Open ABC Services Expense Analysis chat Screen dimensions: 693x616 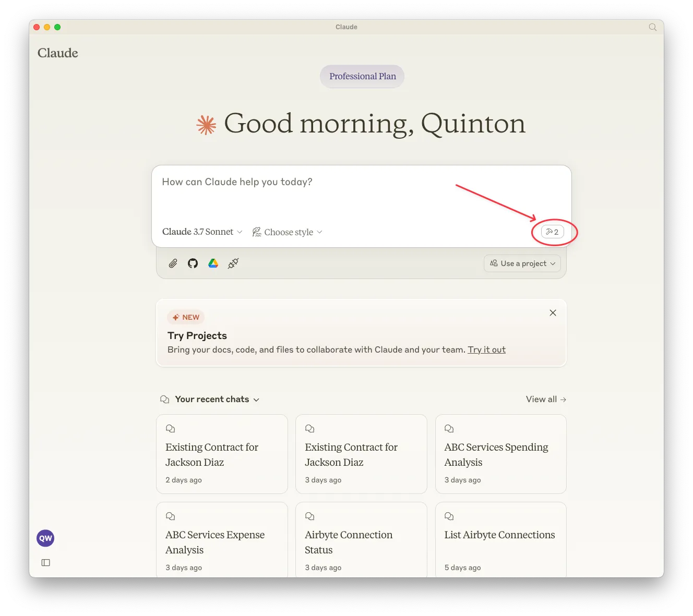pyautogui.click(x=222, y=540)
